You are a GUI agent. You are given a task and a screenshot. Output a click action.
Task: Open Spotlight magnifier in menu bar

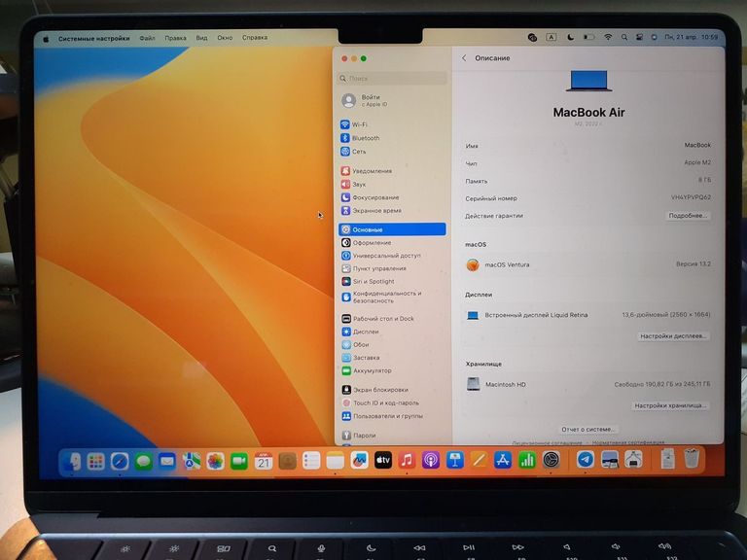[624, 37]
